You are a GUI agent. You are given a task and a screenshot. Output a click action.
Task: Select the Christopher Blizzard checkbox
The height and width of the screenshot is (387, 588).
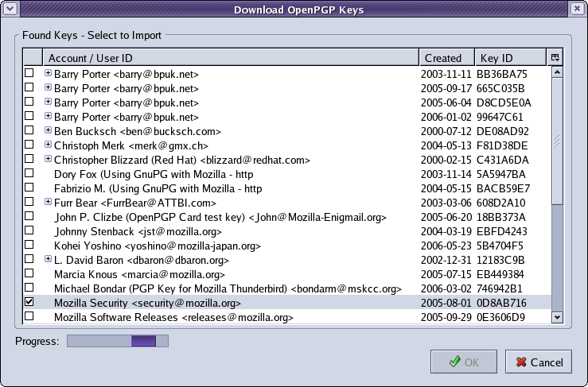point(29,158)
